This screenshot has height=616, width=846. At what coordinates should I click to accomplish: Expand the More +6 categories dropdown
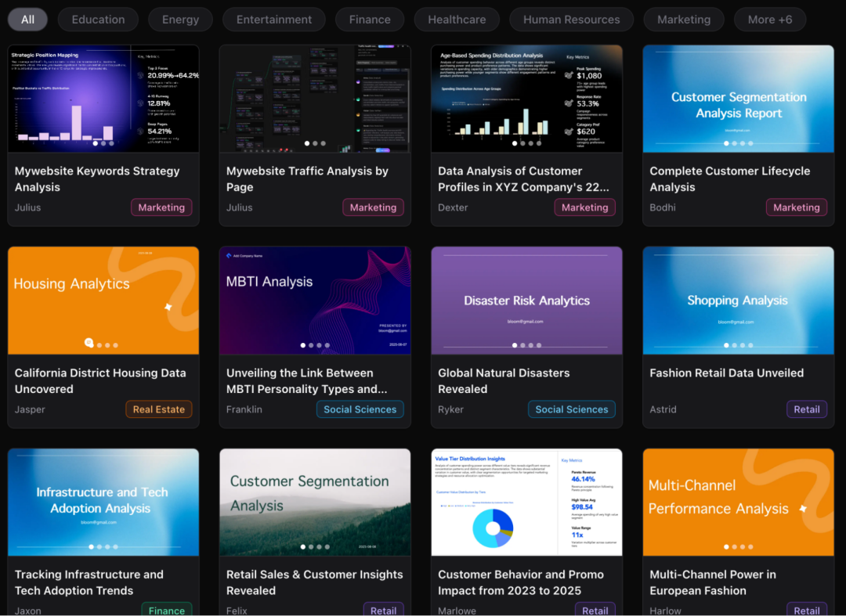(x=770, y=20)
